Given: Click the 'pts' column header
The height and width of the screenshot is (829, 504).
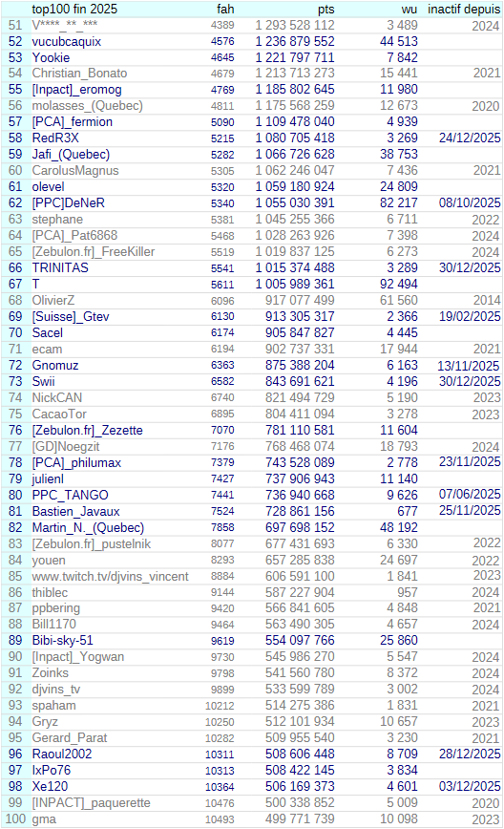Looking at the screenshot, I should tap(325, 9).
